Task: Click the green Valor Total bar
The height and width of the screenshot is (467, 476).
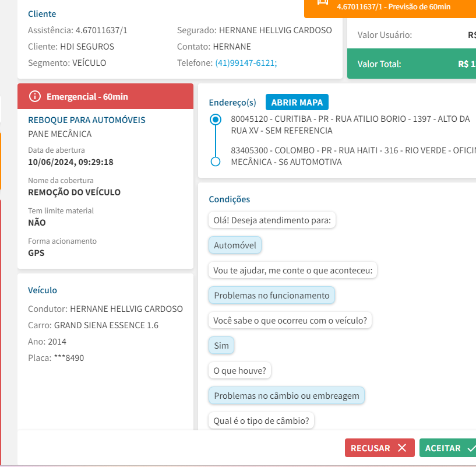Action: tap(411, 64)
